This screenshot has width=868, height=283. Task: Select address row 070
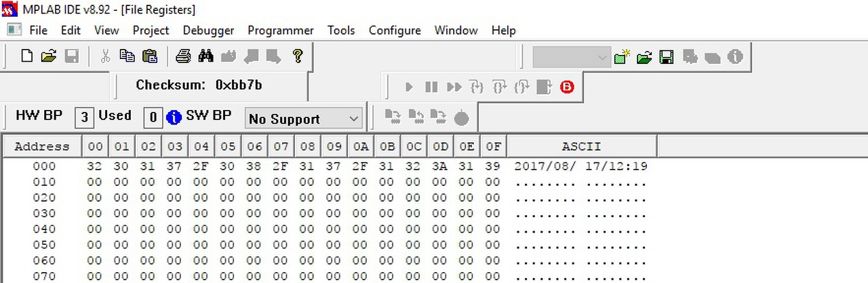44,276
